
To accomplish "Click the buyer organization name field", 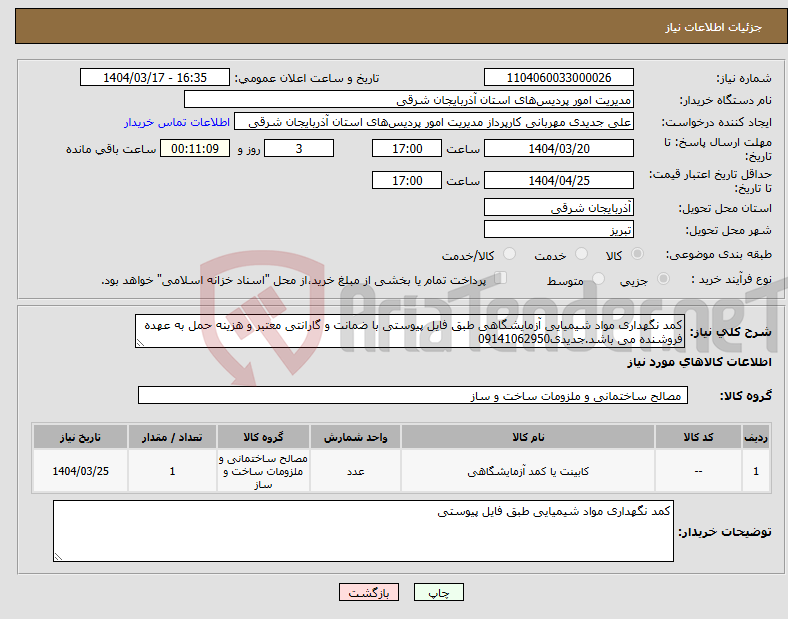I will [409, 99].
